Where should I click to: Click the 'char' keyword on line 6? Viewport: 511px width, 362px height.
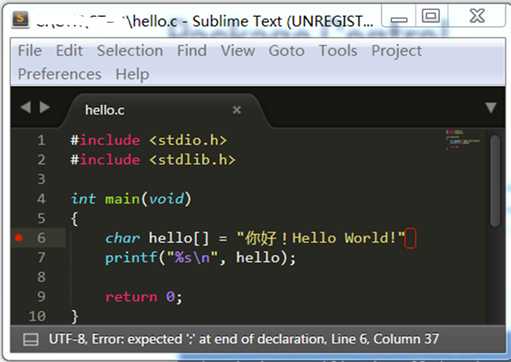tap(122, 238)
